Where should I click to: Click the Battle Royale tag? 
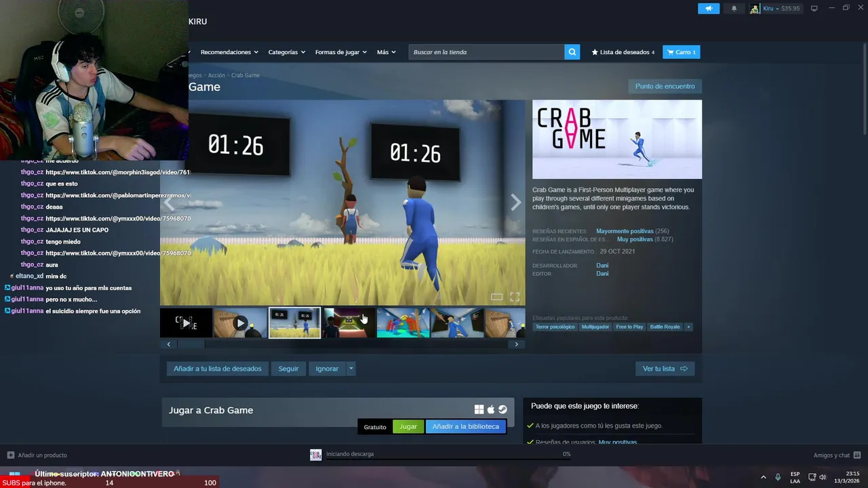tap(665, 327)
